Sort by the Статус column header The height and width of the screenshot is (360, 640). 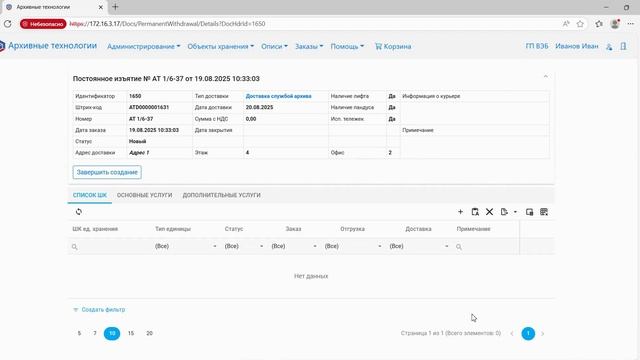point(234,229)
